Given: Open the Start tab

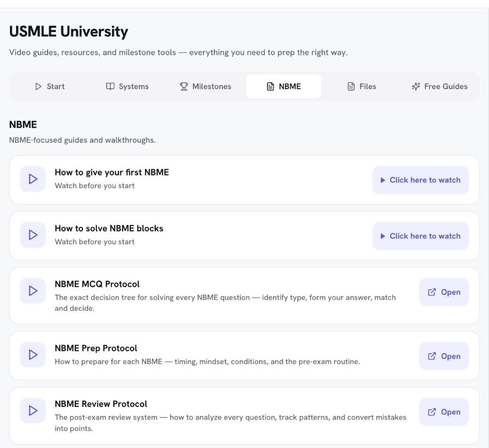Looking at the screenshot, I should pyautogui.click(x=50, y=86).
